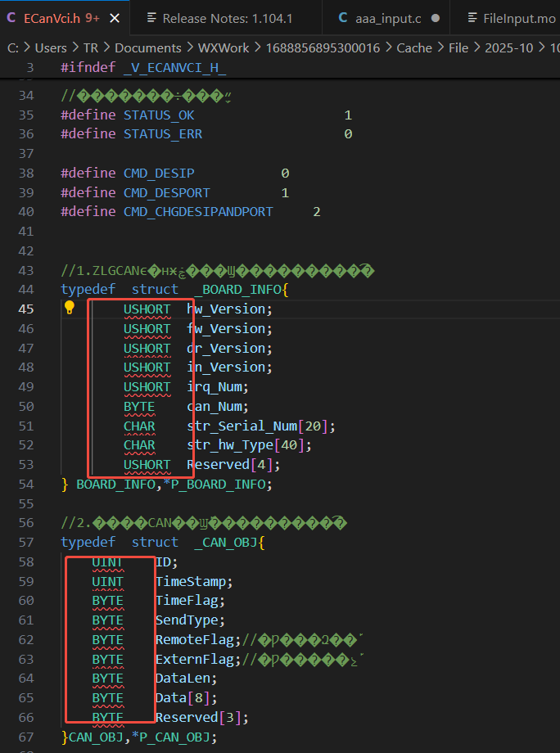Click in_Version member name
The image size is (560, 753).
(226, 367)
